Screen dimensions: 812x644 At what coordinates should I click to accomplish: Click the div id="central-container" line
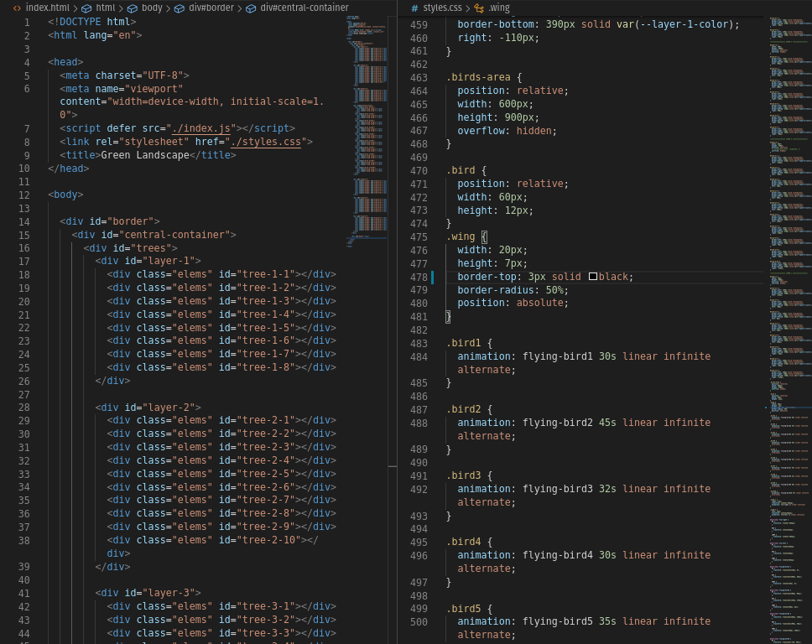pos(154,235)
